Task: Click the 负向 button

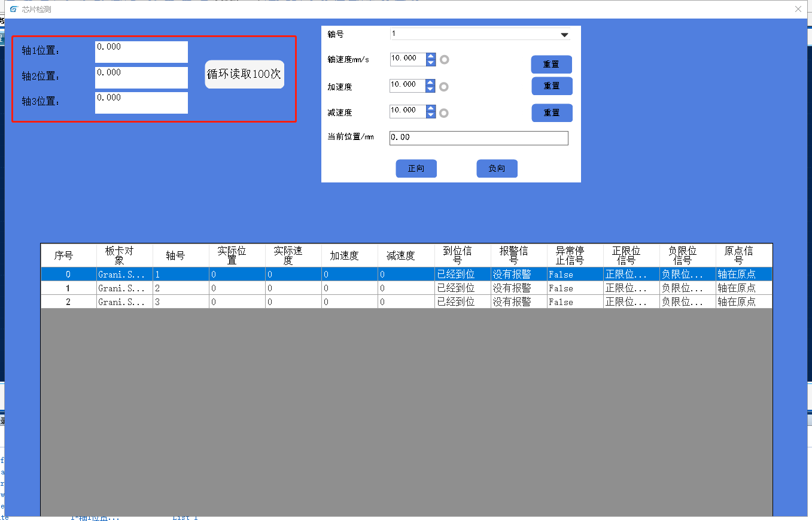Action: [x=497, y=169]
